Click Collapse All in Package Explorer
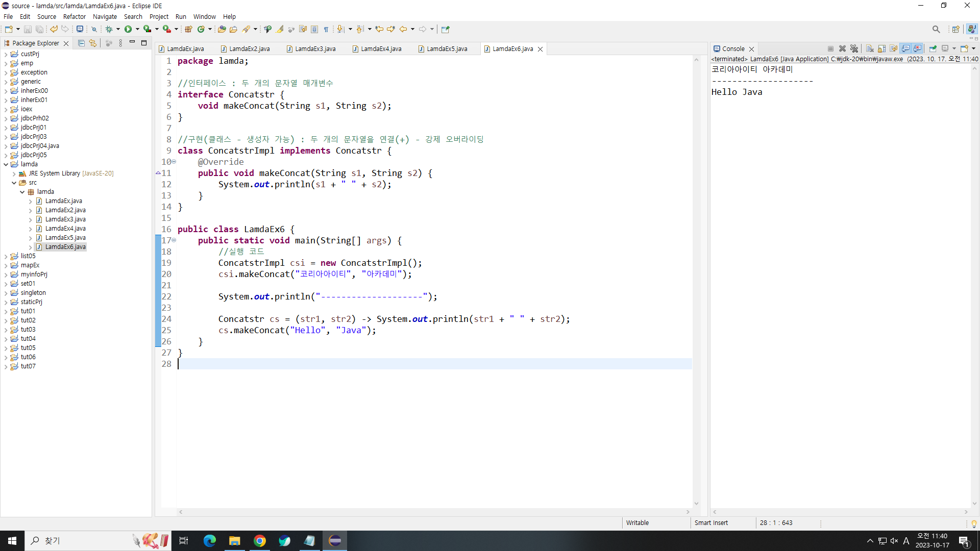The image size is (980, 551). click(x=81, y=43)
